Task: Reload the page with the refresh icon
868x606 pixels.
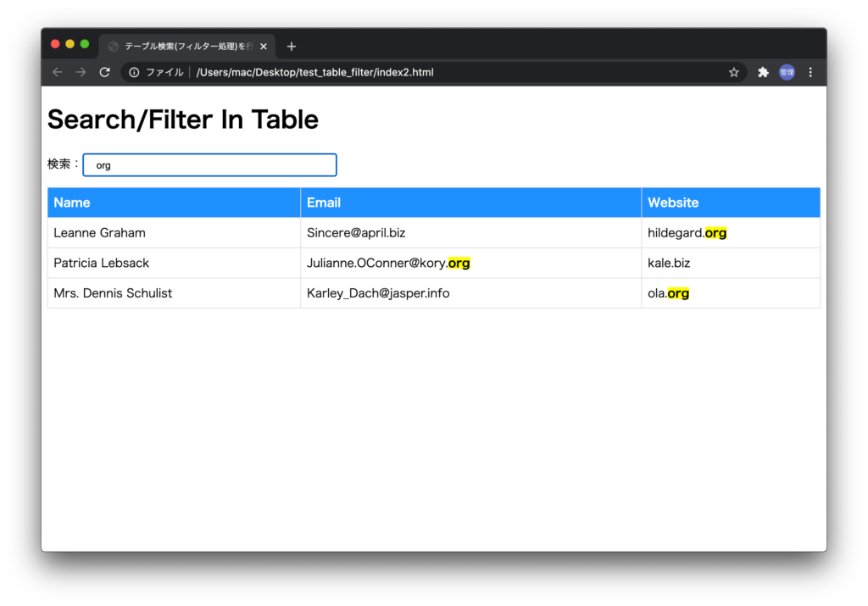Action: tap(104, 72)
